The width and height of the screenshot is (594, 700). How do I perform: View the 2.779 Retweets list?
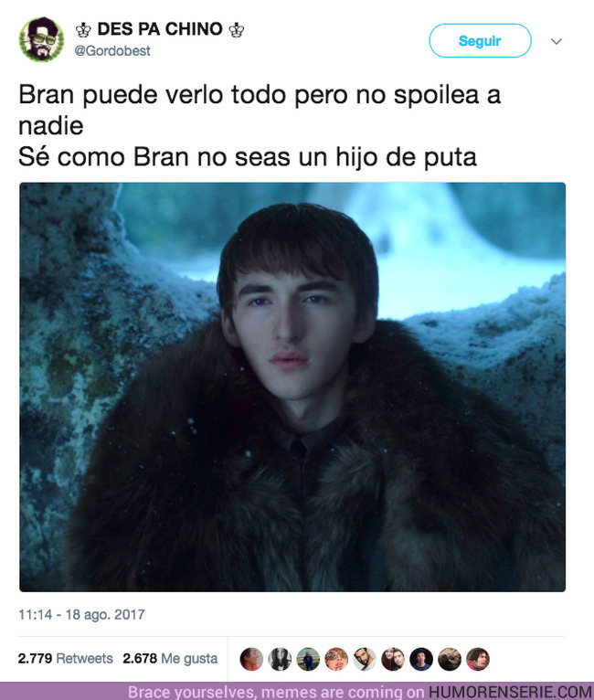coord(65,659)
